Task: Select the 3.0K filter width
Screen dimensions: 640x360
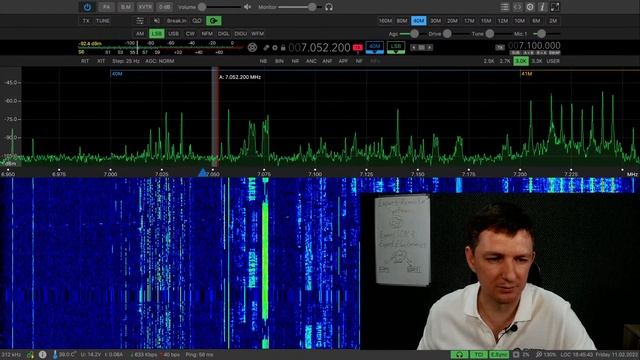Action: tap(521, 61)
